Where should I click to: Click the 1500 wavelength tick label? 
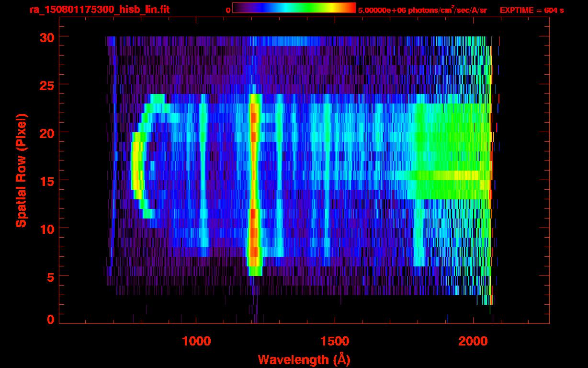tap(335, 341)
